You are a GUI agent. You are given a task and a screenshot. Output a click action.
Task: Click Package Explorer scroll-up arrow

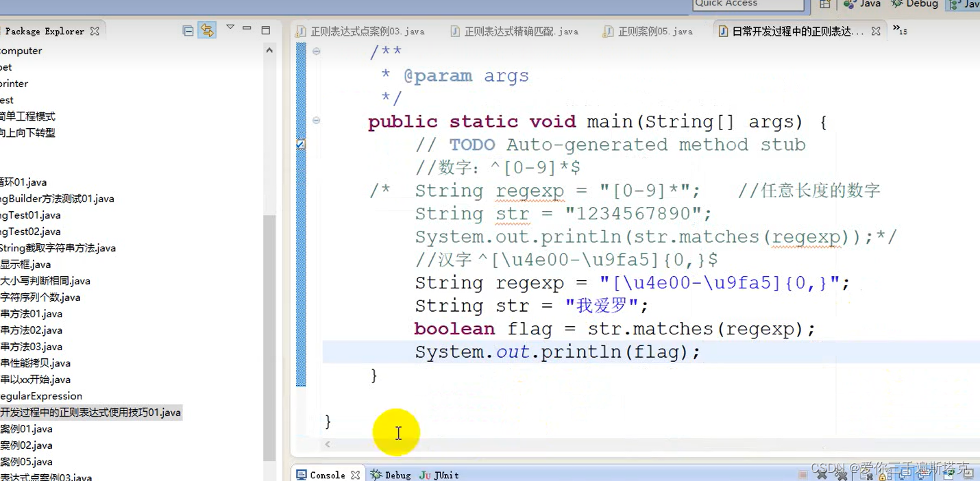[269, 51]
